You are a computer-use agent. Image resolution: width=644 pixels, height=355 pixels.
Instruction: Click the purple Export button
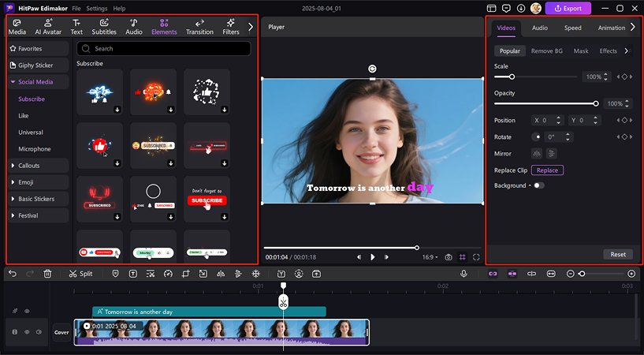[568, 8]
